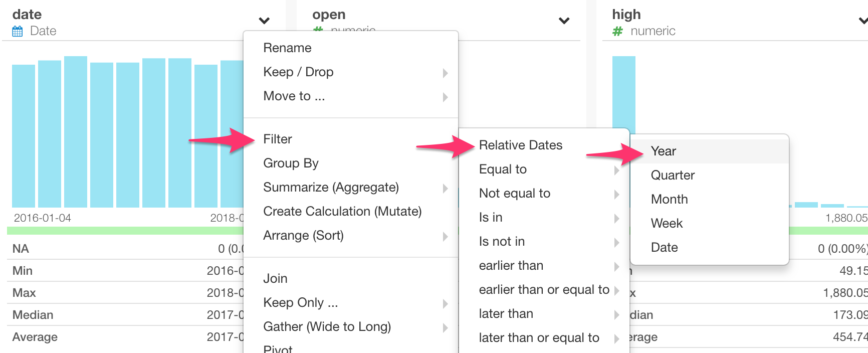Image resolution: width=868 pixels, height=353 pixels.
Task: Choose Filter in the column menu
Action: pyautogui.click(x=278, y=139)
